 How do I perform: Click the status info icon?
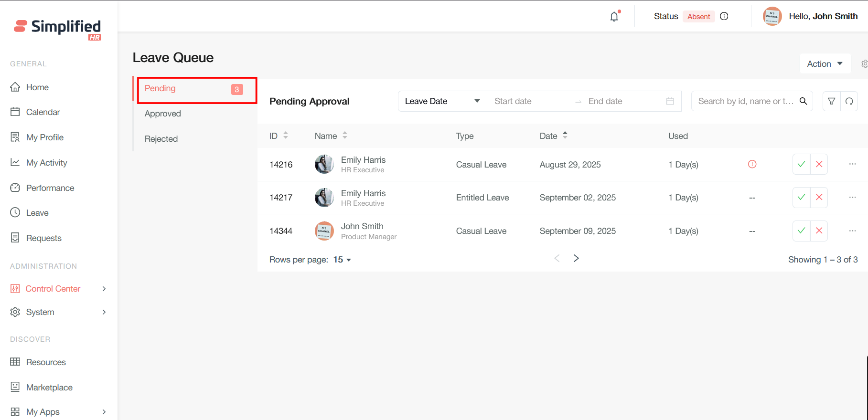(724, 16)
